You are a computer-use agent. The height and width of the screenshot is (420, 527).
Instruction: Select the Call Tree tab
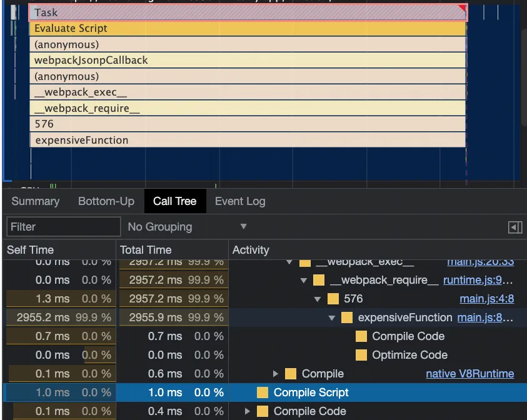point(175,201)
